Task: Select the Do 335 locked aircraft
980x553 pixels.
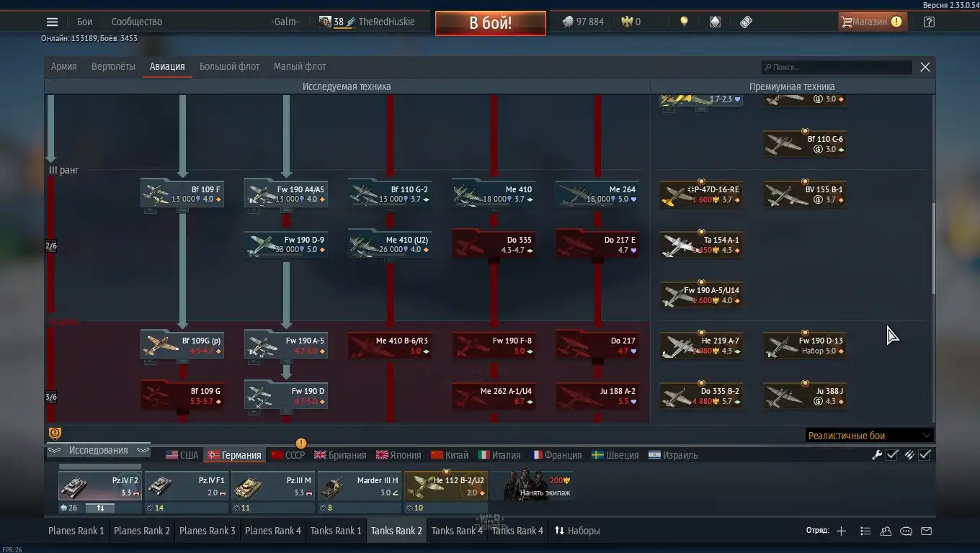Action: tap(494, 244)
